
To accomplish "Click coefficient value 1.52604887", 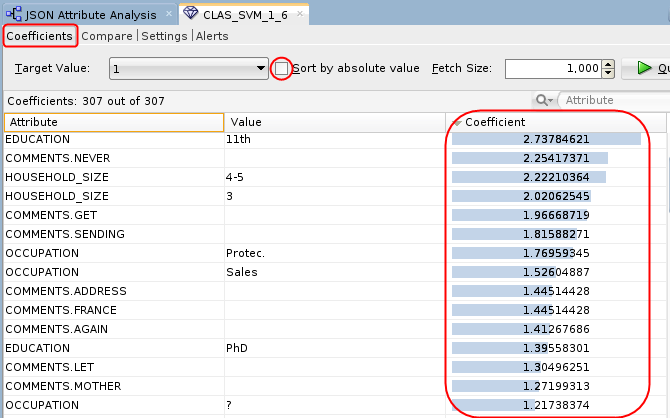I will [x=556, y=272].
